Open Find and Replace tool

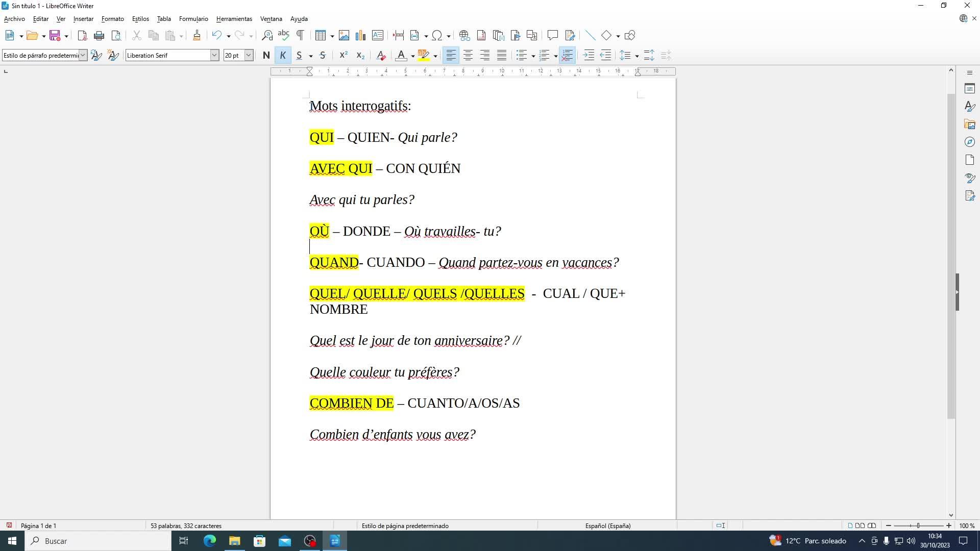(x=267, y=36)
